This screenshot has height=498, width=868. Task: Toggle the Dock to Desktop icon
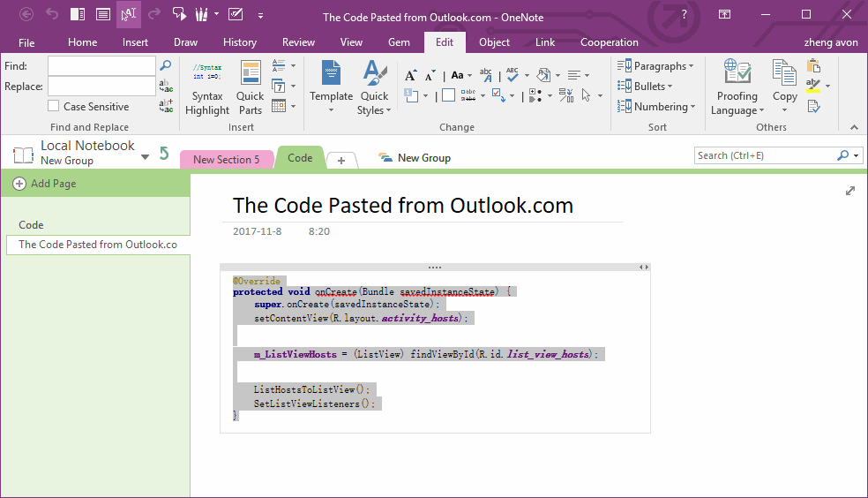pos(78,14)
